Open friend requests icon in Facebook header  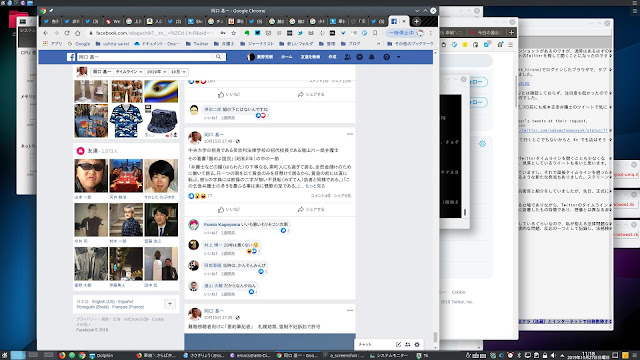[347, 57]
